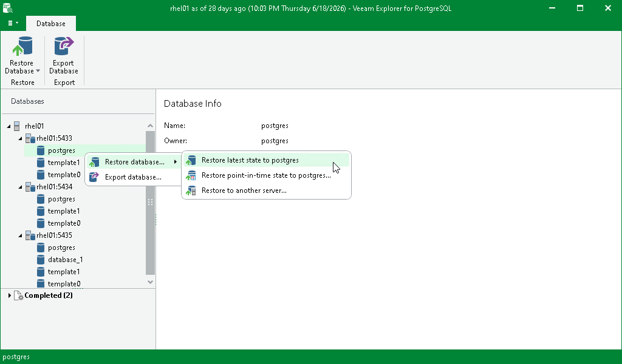
Task: Click template1 database icon under rhel01:5435
Action: tap(41, 272)
